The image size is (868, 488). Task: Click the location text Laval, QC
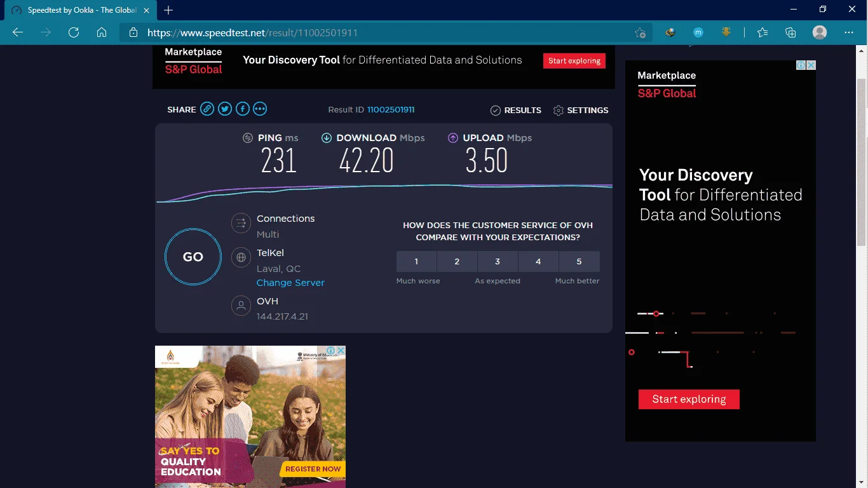278,269
